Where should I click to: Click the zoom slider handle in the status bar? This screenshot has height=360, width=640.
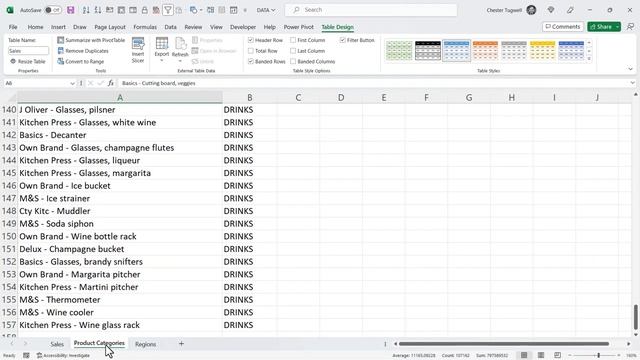(x=598, y=356)
